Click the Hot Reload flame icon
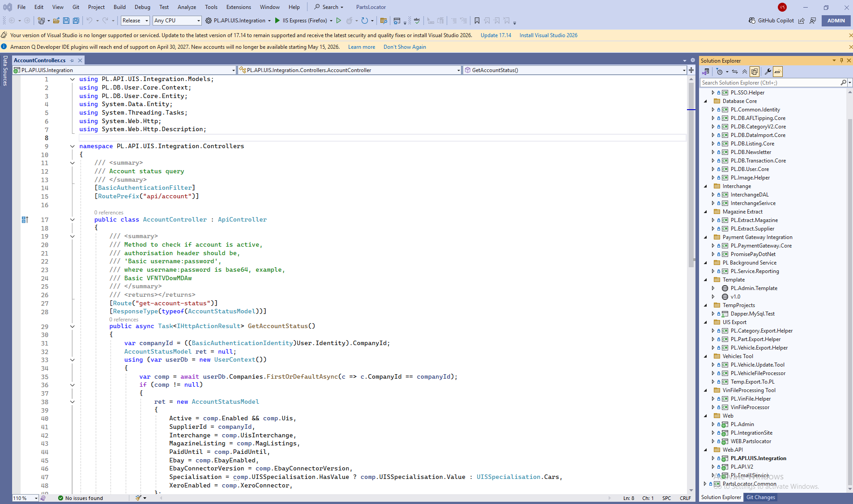The width and height of the screenshot is (853, 504). 350,21
